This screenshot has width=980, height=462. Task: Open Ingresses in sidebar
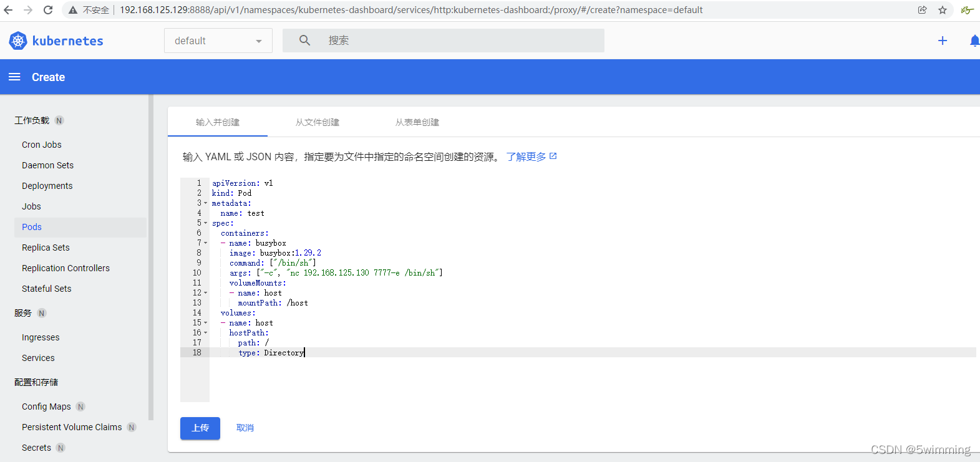click(41, 337)
